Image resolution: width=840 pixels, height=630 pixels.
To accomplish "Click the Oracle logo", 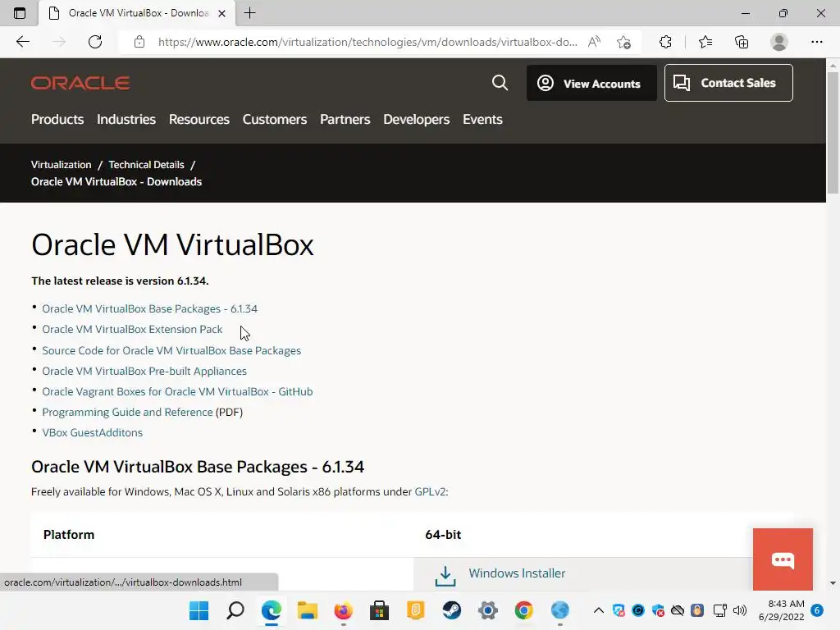I will [80, 83].
